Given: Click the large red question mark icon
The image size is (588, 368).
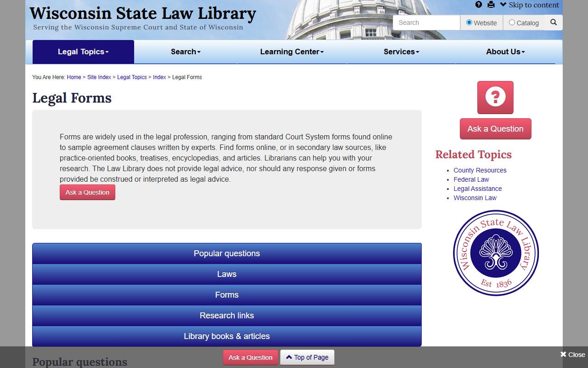Looking at the screenshot, I should click(x=495, y=98).
